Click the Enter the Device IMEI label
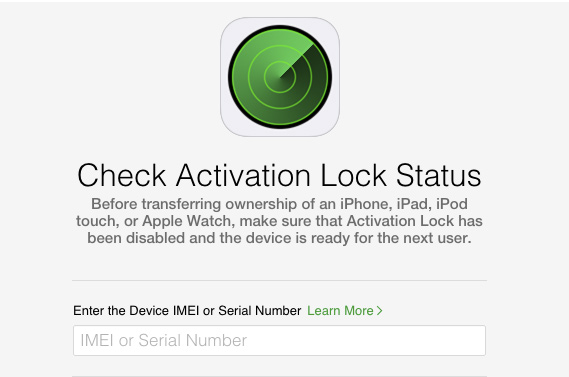The width and height of the screenshot is (569, 377). 187,311
